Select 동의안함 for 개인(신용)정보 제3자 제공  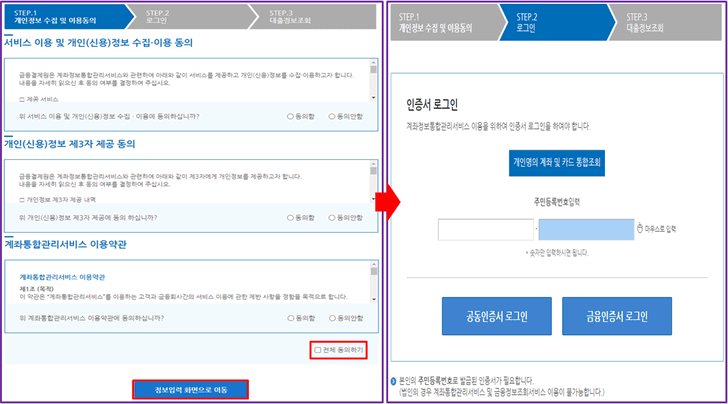click(x=332, y=217)
